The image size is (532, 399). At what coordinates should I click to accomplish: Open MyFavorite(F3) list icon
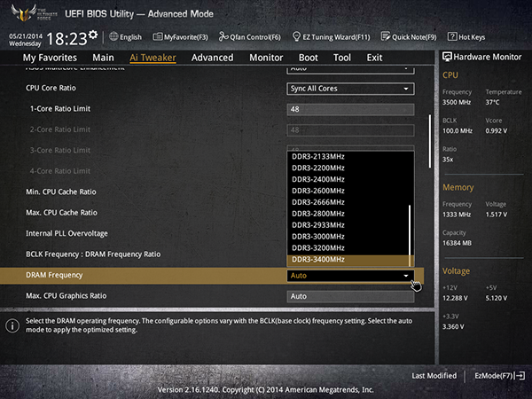[158, 36]
